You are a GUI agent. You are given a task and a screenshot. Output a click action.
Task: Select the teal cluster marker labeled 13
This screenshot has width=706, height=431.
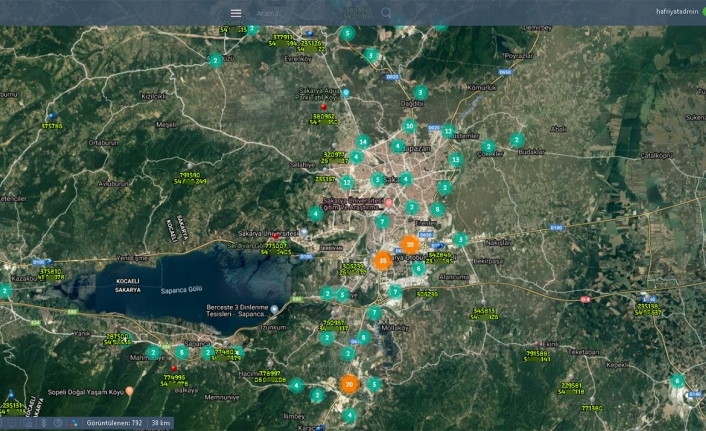pos(456,159)
